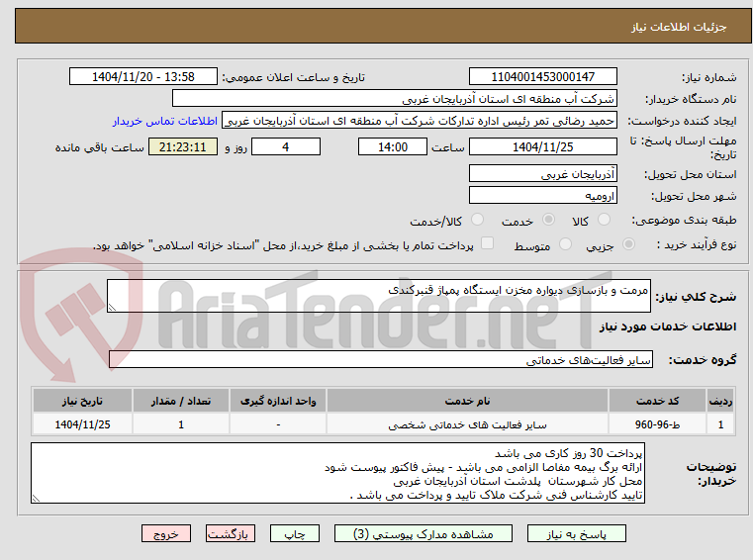Click the تاریخ نیاز column header
Image resolution: width=753 pixels, height=560 pixels.
click(x=82, y=401)
